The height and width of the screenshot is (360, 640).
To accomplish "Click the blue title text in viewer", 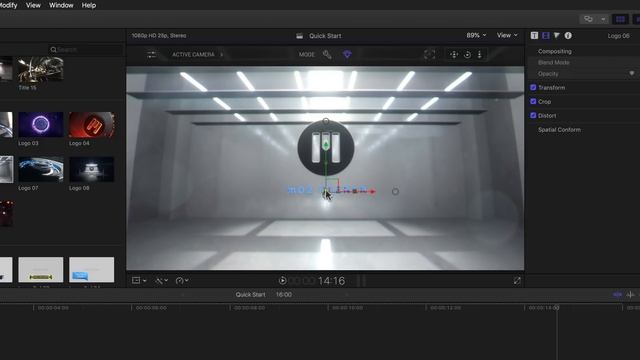I will tap(327, 190).
